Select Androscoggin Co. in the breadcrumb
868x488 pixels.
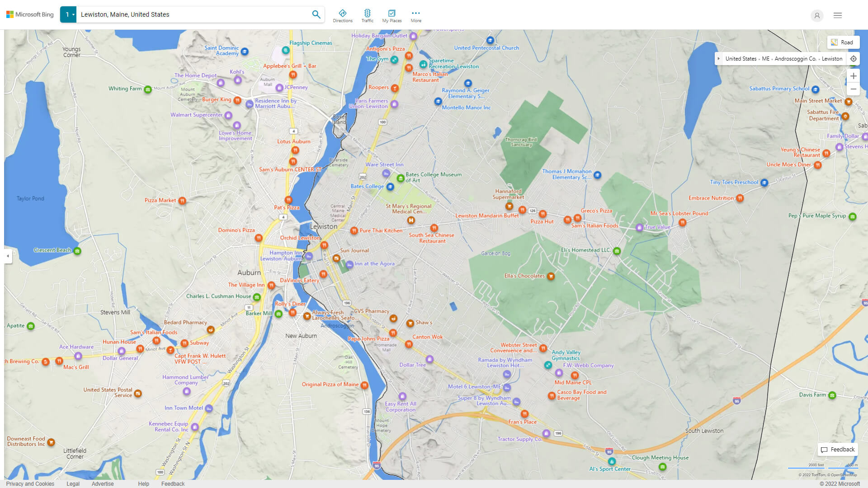point(795,59)
